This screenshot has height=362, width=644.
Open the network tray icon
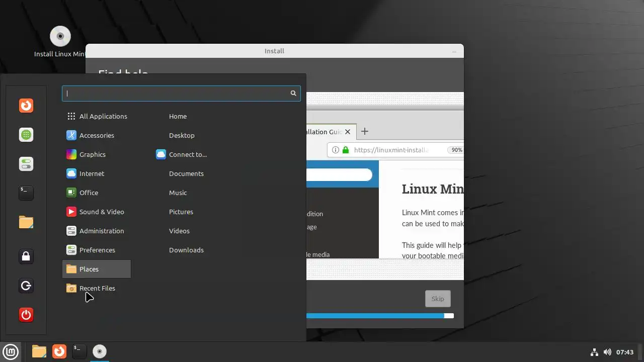(x=594, y=352)
